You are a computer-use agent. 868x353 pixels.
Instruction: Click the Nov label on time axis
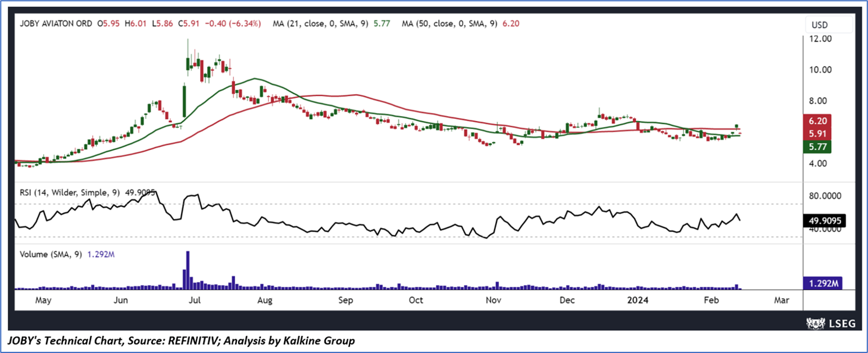click(494, 301)
